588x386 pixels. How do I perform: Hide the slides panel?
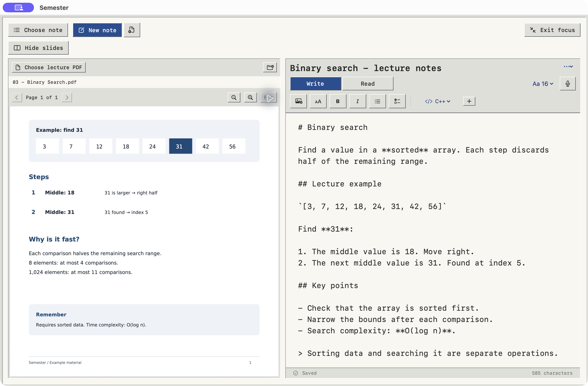click(38, 48)
